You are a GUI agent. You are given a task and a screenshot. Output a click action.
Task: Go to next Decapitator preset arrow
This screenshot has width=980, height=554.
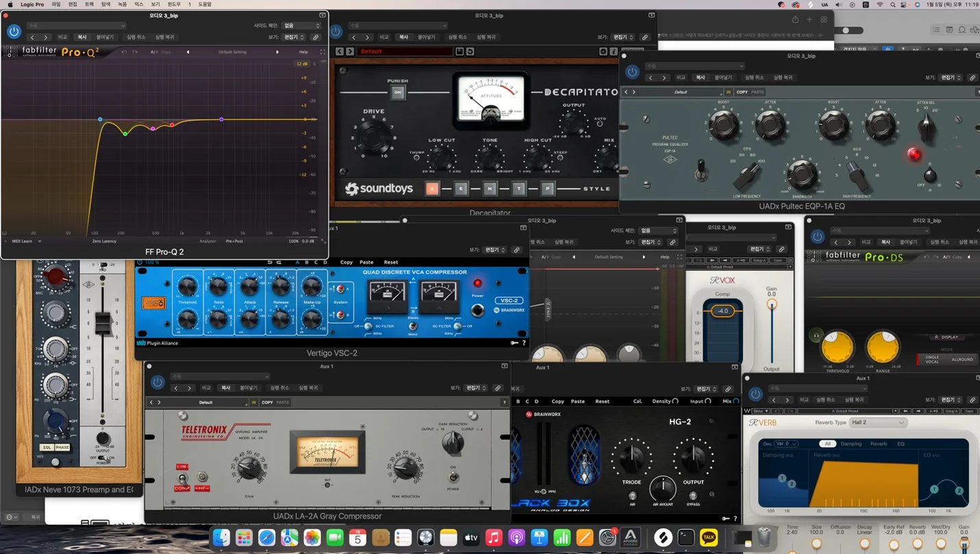(x=350, y=51)
